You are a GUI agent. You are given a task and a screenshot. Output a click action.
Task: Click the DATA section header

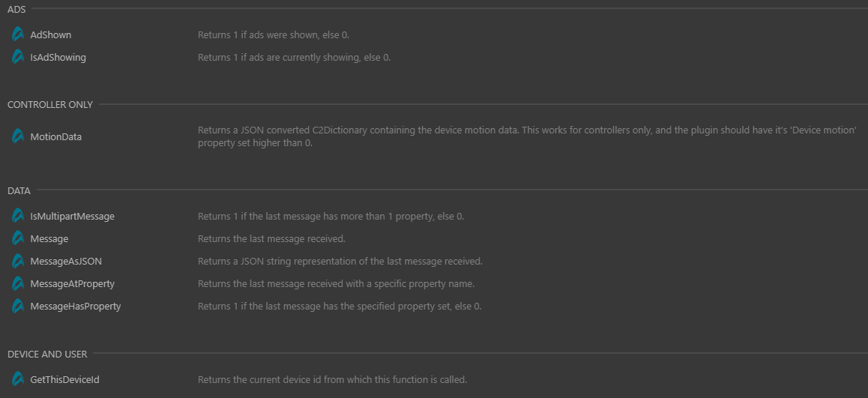tap(19, 190)
